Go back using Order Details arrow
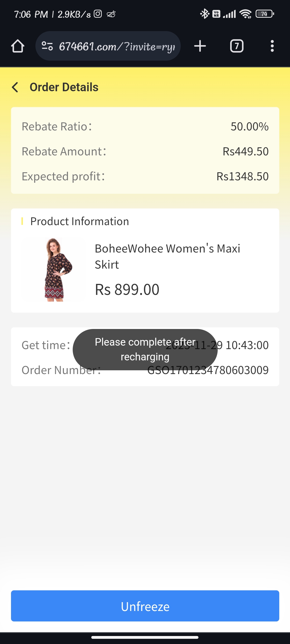The width and height of the screenshot is (290, 644). click(x=15, y=87)
